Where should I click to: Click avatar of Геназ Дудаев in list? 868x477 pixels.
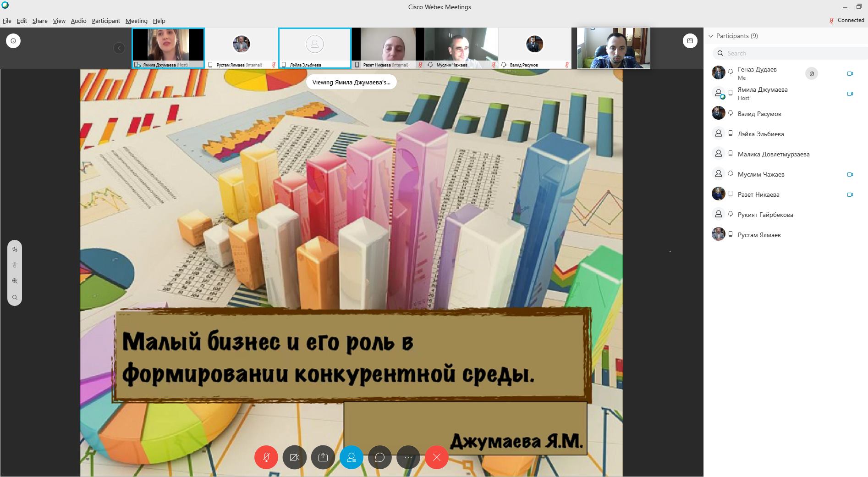(718, 72)
